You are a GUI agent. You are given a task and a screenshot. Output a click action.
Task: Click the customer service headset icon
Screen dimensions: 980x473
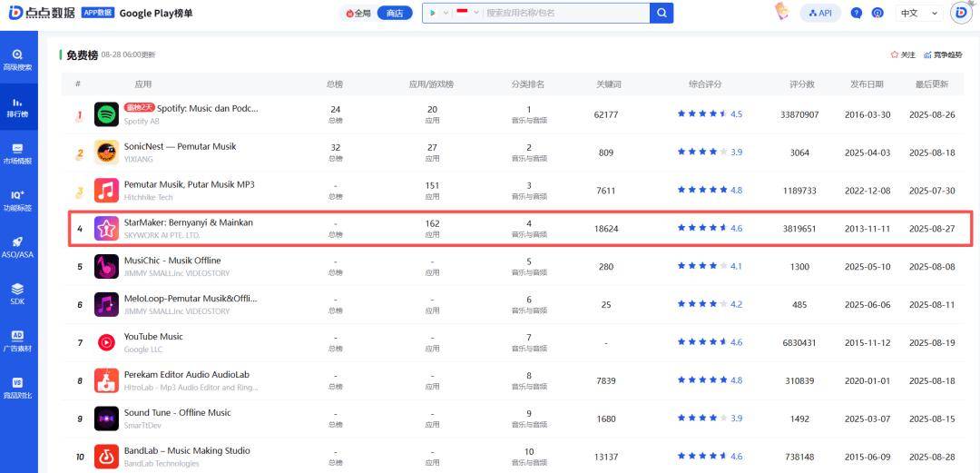(x=878, y=13)
